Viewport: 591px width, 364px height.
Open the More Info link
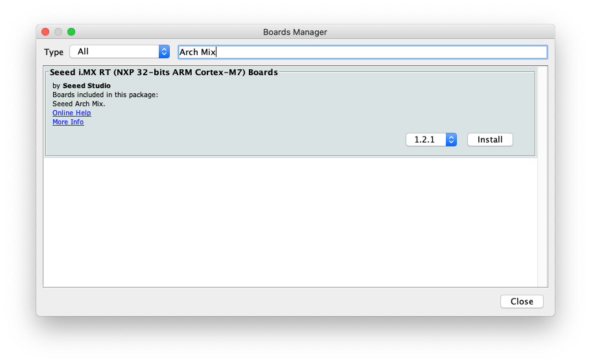tap(68, 122)
